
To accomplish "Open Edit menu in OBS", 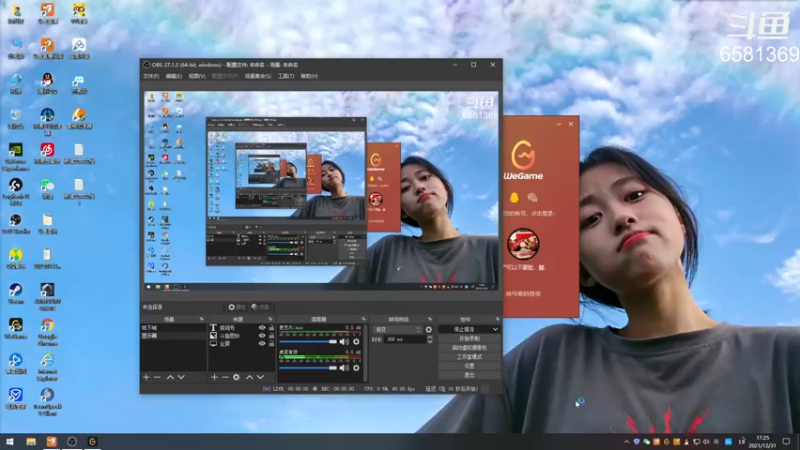I will click(173, 76).
